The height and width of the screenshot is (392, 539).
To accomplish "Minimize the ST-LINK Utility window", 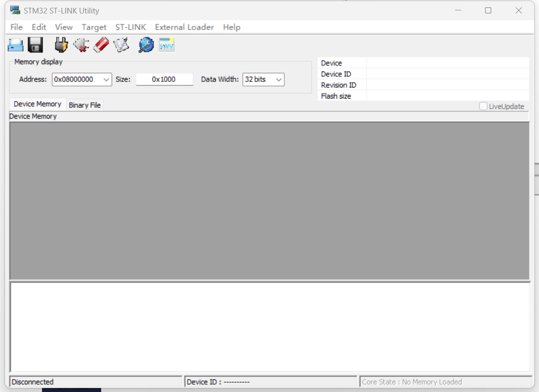I will pyautogui.click(x=458, y=10).
